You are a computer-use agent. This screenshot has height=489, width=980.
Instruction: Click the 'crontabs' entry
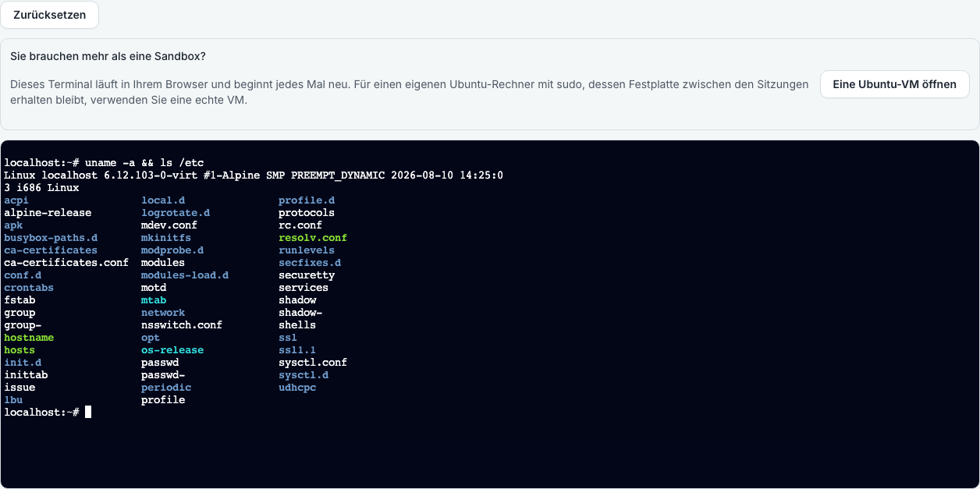point(29,288)
